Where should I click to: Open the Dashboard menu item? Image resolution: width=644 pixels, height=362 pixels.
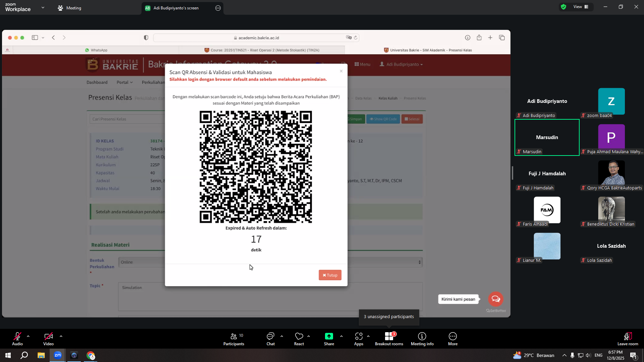pos(97,82)
